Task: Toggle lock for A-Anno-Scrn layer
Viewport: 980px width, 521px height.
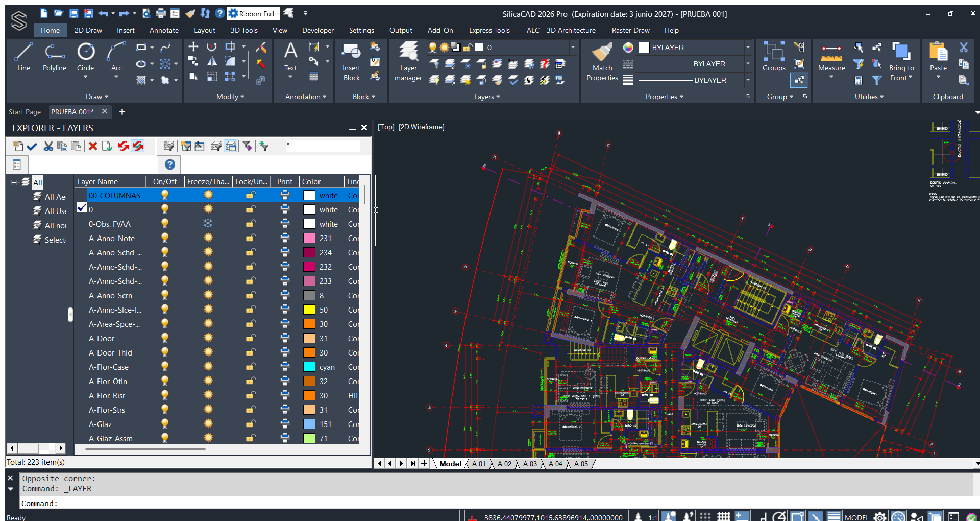Action: tap(251, 295)
